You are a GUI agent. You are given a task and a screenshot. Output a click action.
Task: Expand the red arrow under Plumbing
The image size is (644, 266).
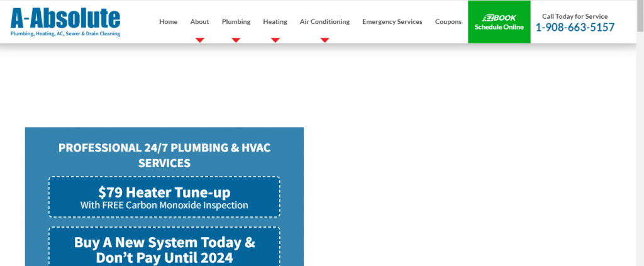tap(236, 40)
